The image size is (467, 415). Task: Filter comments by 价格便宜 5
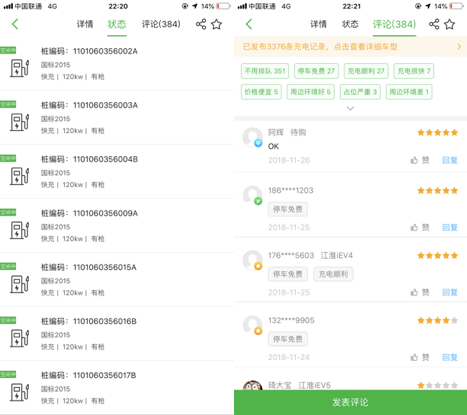point(261,92)
